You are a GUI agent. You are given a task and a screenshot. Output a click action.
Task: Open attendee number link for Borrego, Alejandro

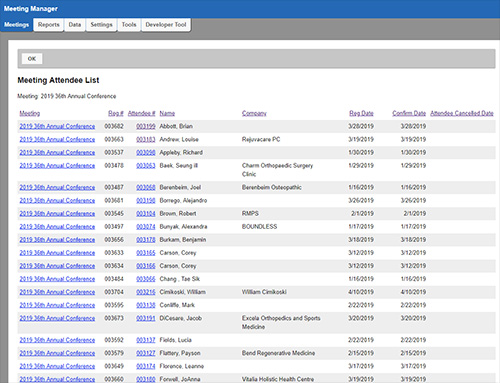tap(146, 200)
